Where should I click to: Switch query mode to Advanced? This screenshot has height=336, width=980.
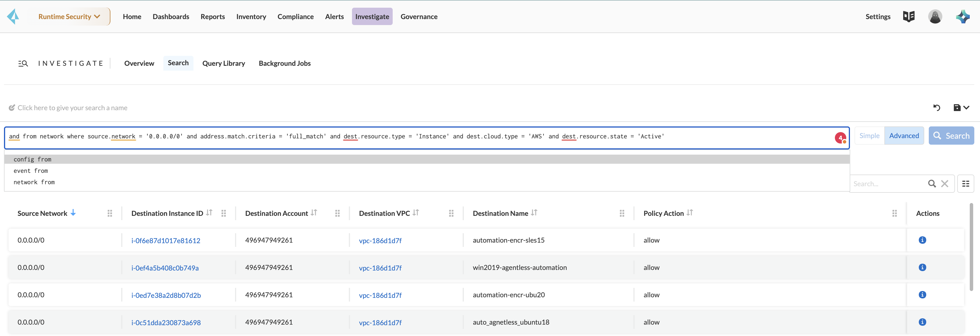pyautogui.click(x=904, y=136)
